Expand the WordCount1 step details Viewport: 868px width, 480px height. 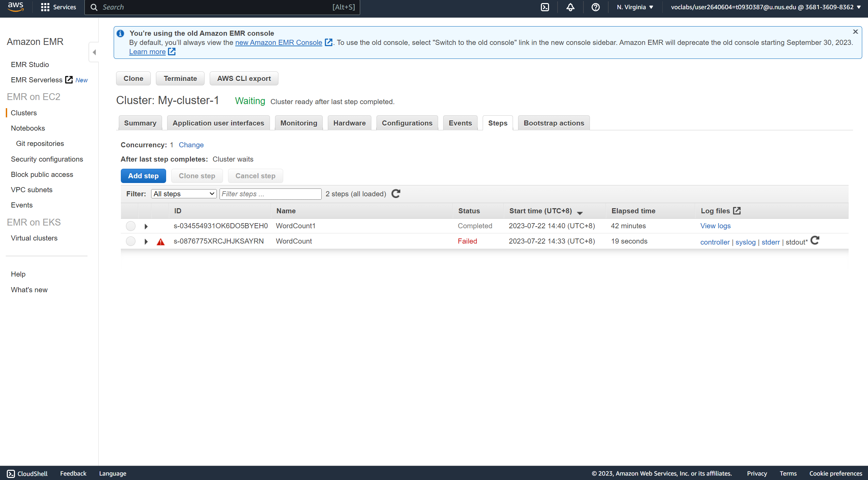click(146, 226)
